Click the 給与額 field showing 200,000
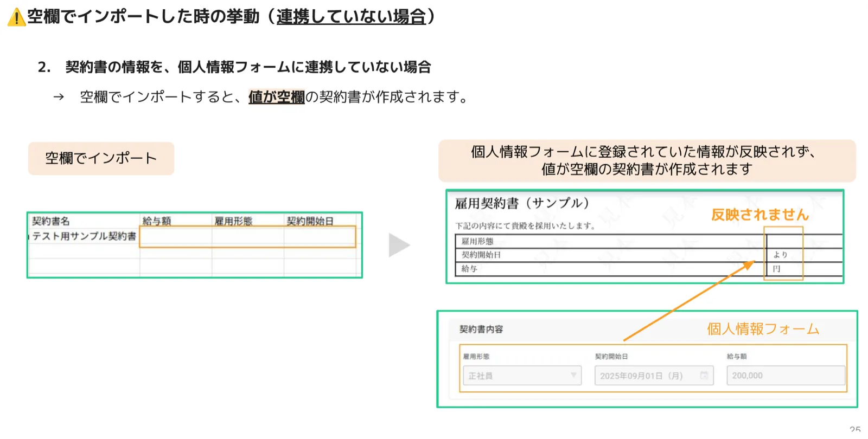The width and height of the screenshot is (868, 439). (786, 376)
